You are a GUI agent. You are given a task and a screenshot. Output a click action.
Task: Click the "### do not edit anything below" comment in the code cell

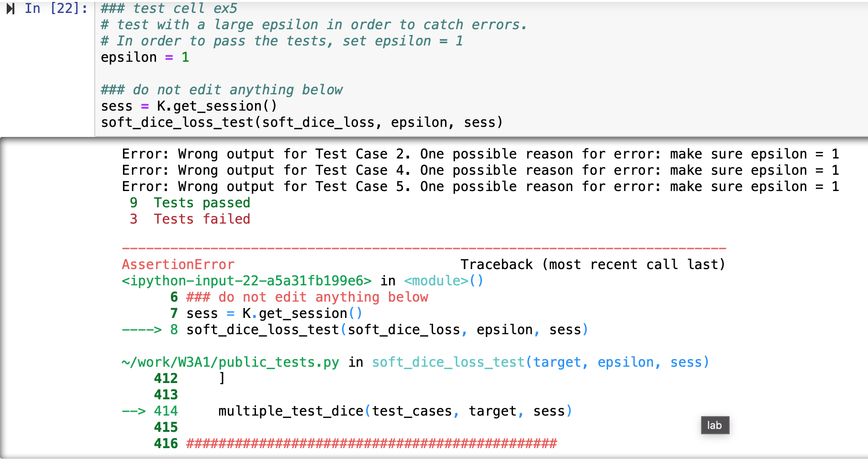[x=222, y=90]
